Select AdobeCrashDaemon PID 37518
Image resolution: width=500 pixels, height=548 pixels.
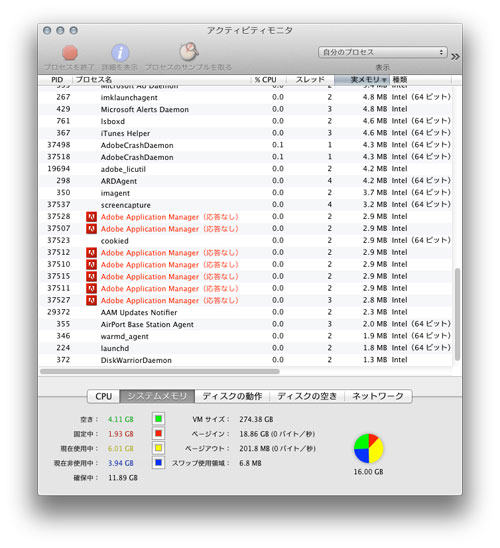pos(245,157)
